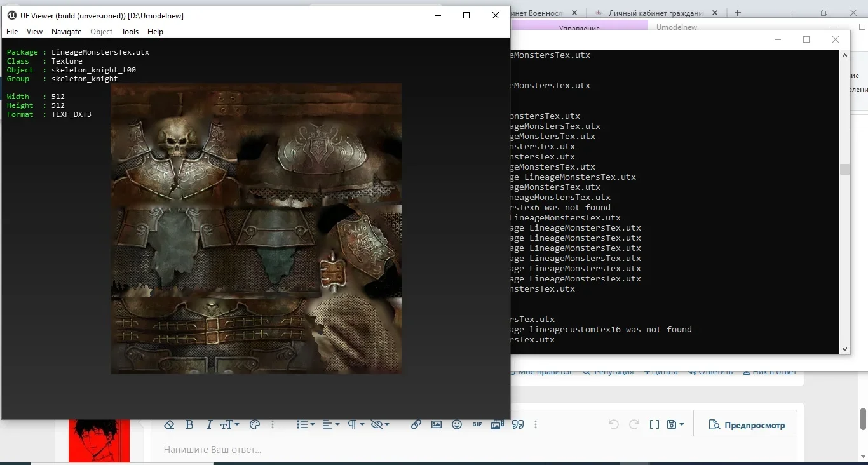Toggle italic formatting in the reply editor
Viewport: 868px width, 465px height.
(x=209, y=424)
